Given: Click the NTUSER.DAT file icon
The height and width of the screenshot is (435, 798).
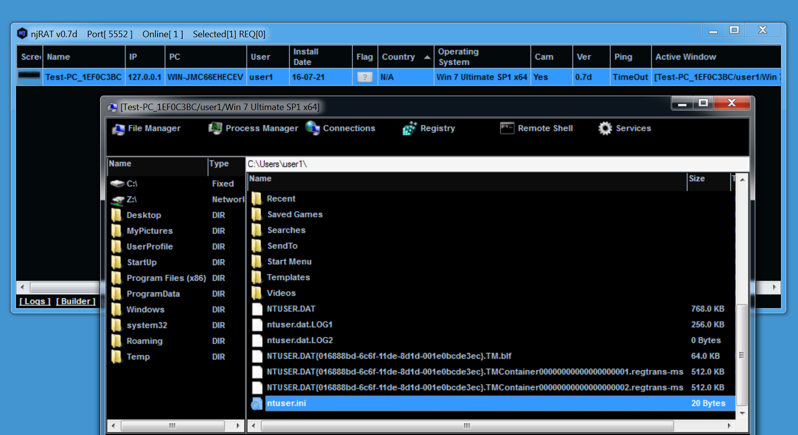Looking at the screenshot, I should (257, 309).
